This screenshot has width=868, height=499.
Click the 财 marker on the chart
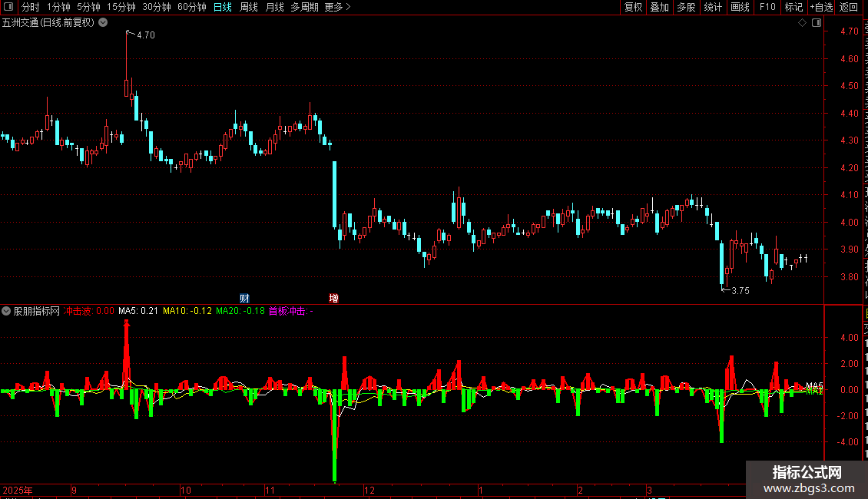(x=244, y=298)
